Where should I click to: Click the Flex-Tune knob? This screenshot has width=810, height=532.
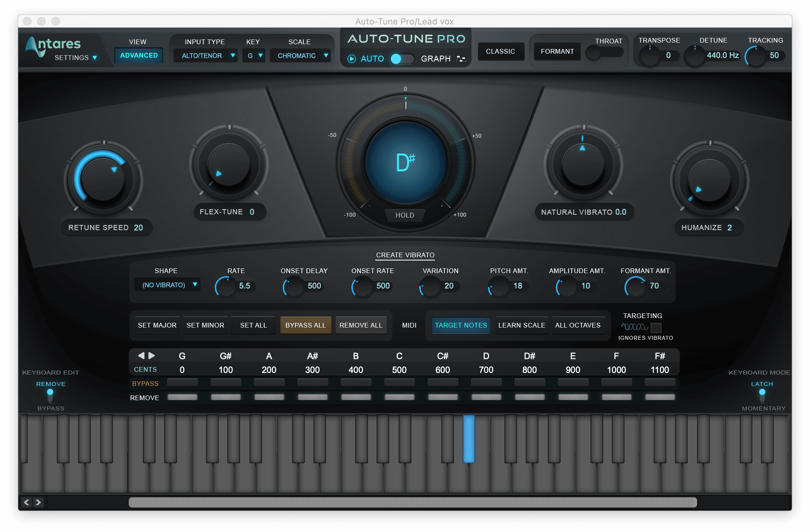tap(229, 164)
